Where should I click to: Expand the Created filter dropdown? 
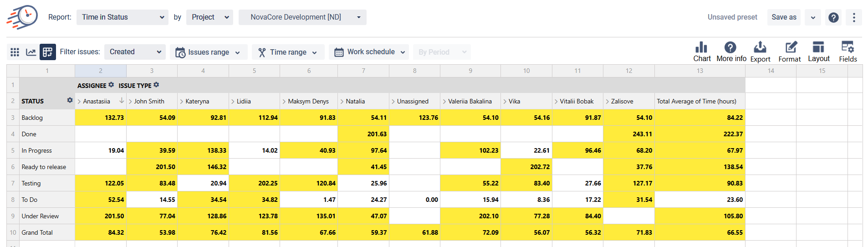point(135,52)
